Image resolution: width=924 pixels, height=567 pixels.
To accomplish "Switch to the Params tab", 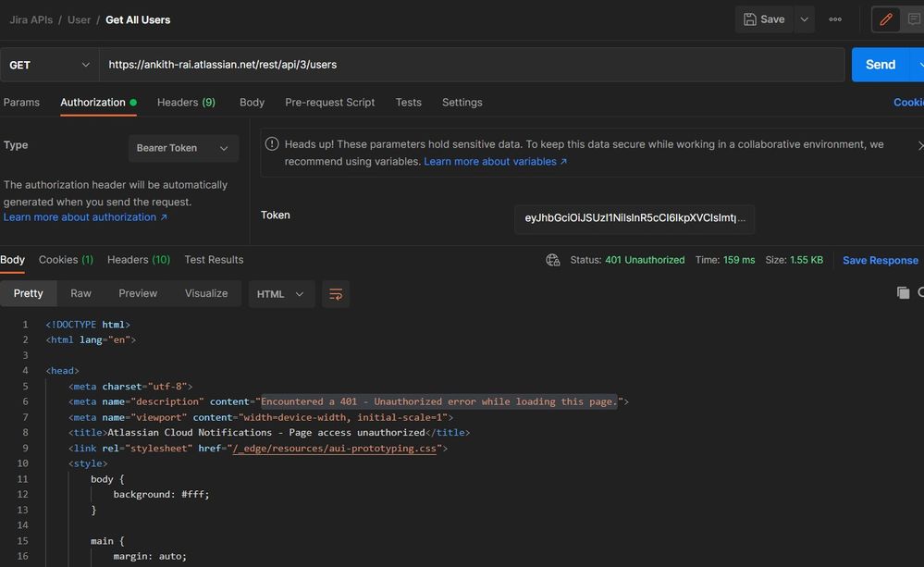I will 21,103.
